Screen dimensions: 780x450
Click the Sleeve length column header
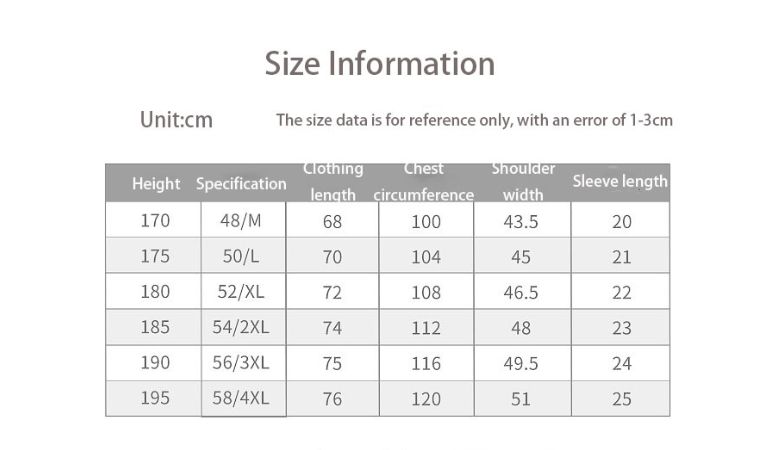pyautogui.click(x=620, y=182)
